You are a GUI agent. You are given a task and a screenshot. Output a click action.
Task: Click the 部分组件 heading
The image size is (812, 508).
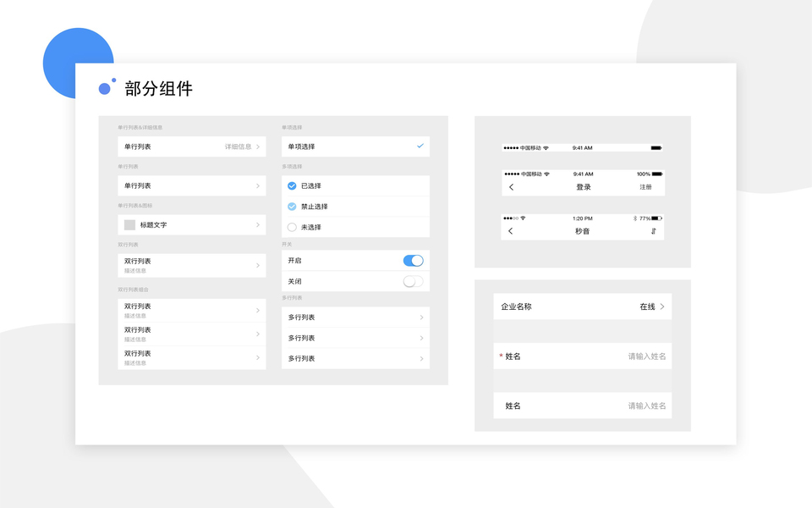click(158, 89)
